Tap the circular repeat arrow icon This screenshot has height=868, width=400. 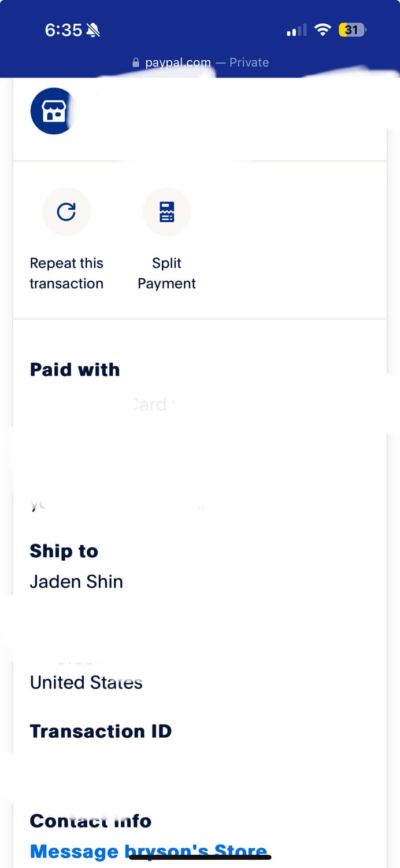66,212
